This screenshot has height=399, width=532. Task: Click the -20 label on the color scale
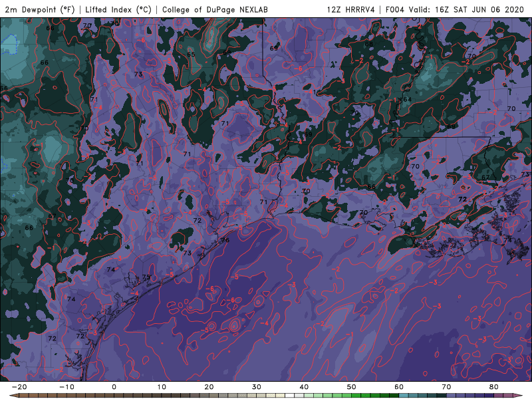point(19,387)
